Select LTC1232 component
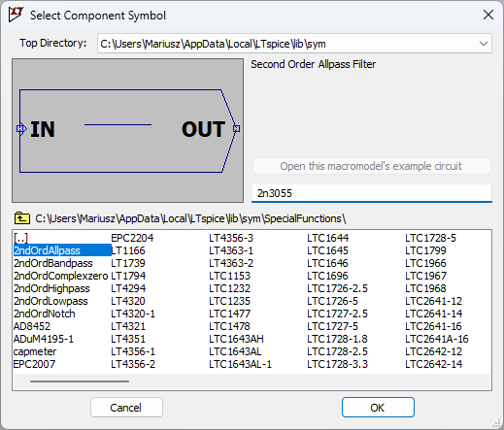This screenshot has width=504, height=430. tap(229, 288)
